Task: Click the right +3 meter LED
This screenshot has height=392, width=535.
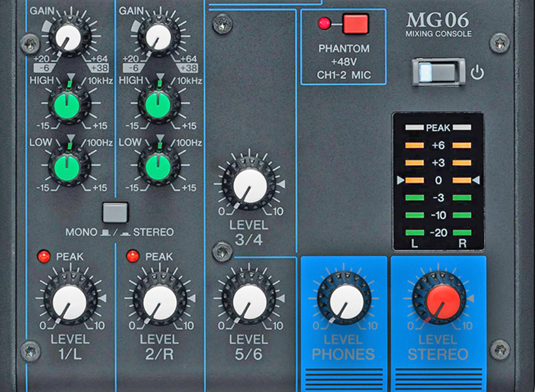Action: (462, 163)
